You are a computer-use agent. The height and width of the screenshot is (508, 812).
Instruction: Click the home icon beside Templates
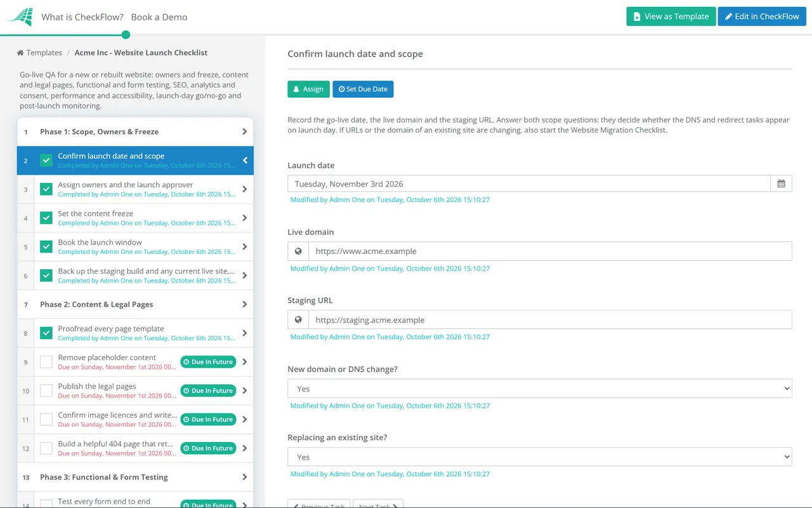click(20, 53)
